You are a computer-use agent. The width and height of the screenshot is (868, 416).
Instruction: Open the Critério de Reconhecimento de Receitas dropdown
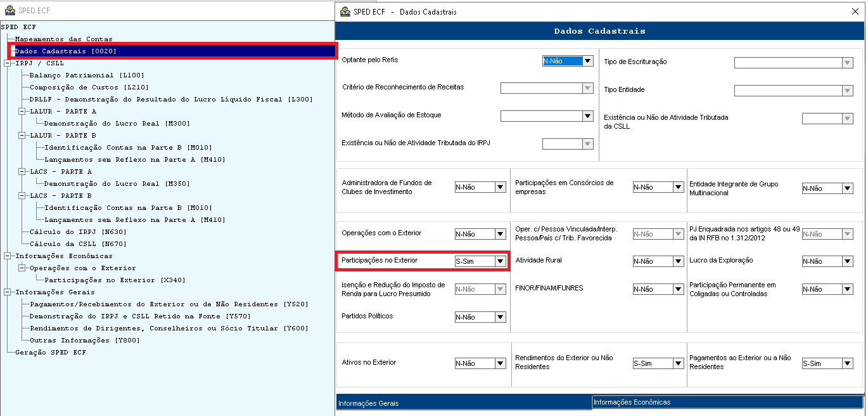(x=588, y=88)
